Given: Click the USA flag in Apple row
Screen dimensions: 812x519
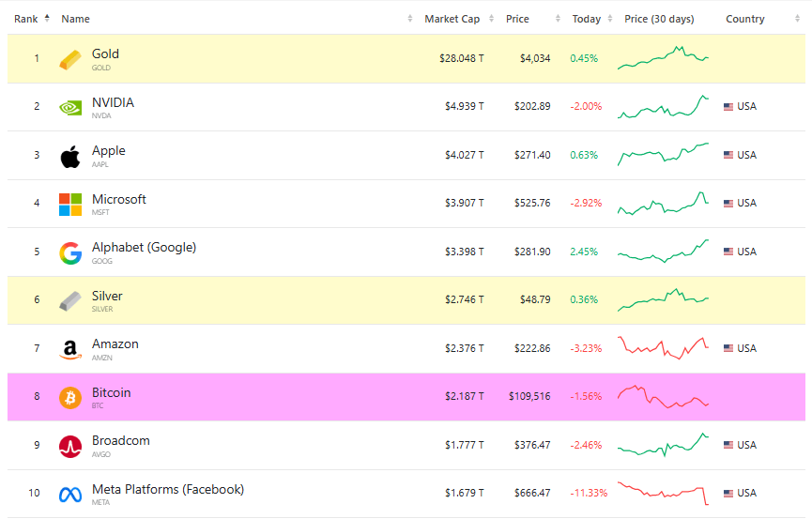Looking at the screenshot, I should 728,155.
